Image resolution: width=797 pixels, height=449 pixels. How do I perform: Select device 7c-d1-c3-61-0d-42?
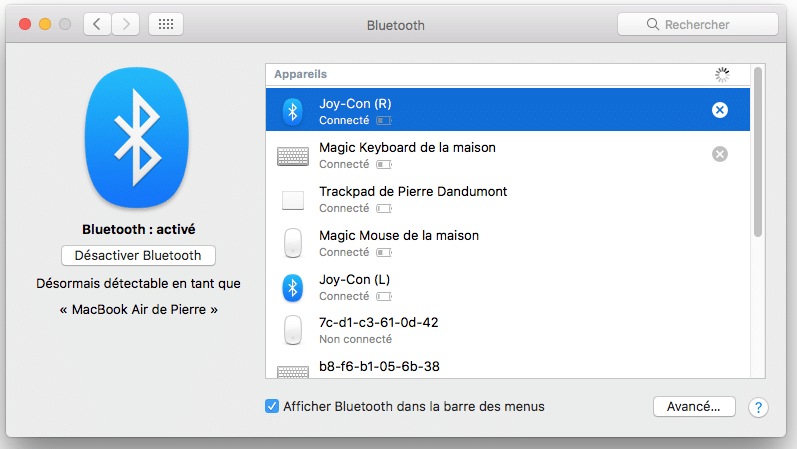pyautogui.click(x=508, y=331)
